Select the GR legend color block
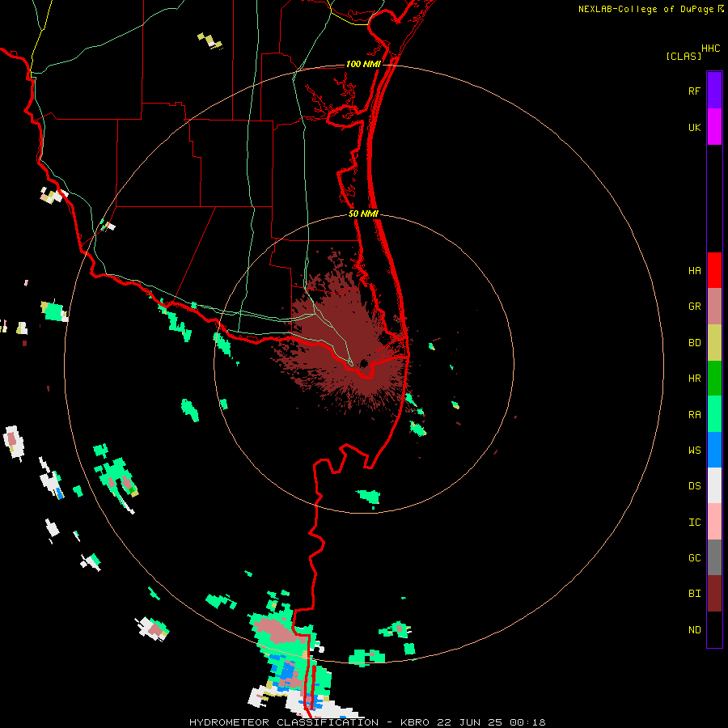Image resolution: width=728 pixels, height=728 pixels. (714, 307)
